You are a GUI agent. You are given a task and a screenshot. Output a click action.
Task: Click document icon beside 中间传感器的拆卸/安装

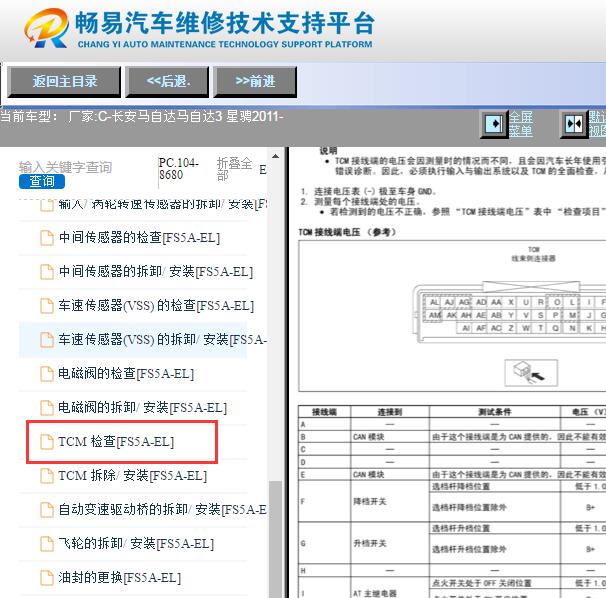point(47,272)
